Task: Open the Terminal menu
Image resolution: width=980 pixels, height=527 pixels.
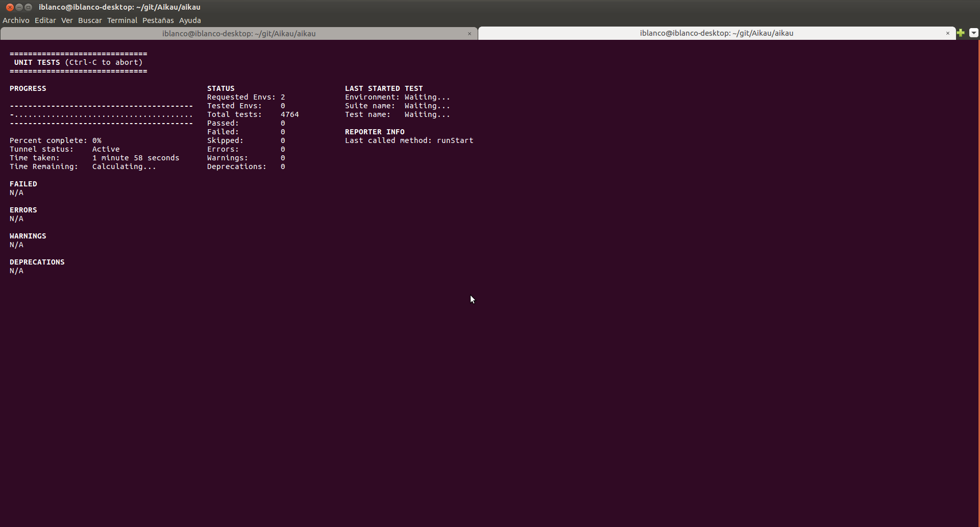Action: 122,20
